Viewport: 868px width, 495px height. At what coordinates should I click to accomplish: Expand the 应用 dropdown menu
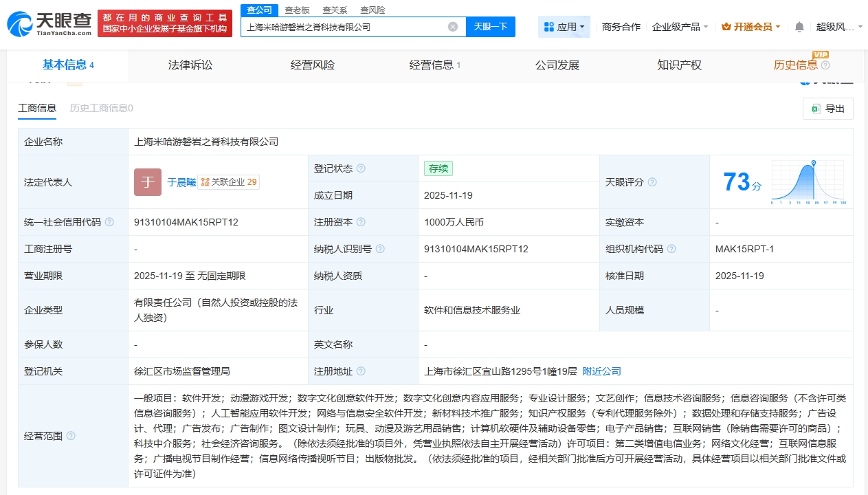[x=564, y=27]
